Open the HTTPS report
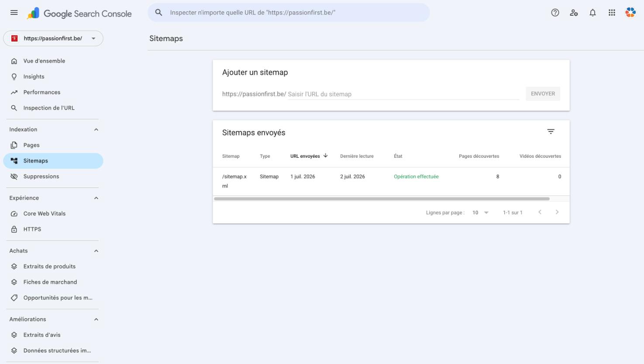Screen dimensions: 644x364 click(x=53, y=229)
